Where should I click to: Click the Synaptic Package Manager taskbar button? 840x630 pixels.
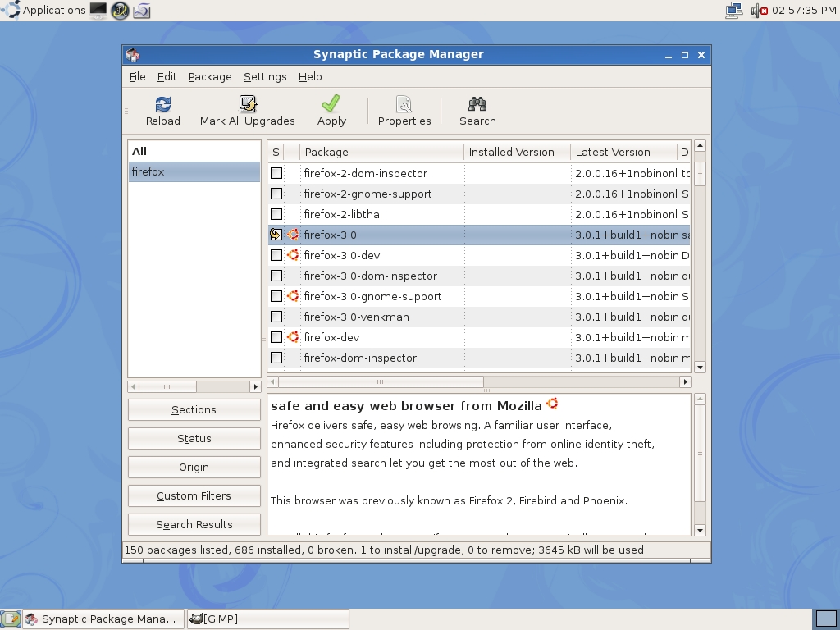(103, 619)
